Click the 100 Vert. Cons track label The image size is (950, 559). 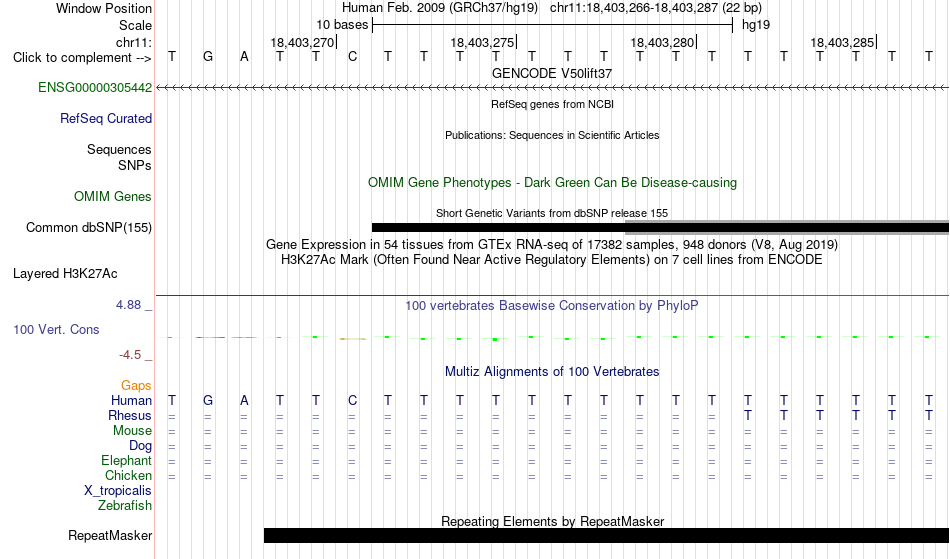click(x=56, y=330)
